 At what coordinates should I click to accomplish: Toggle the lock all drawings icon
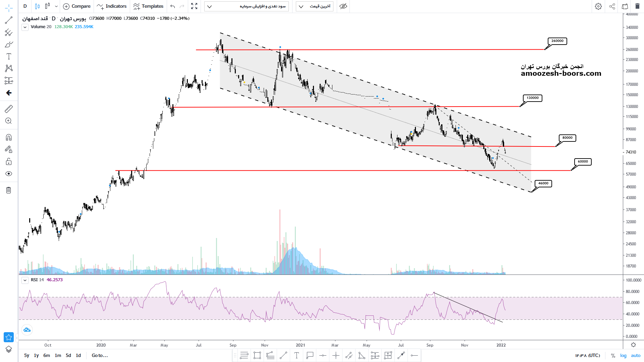[x=9, y=162]
